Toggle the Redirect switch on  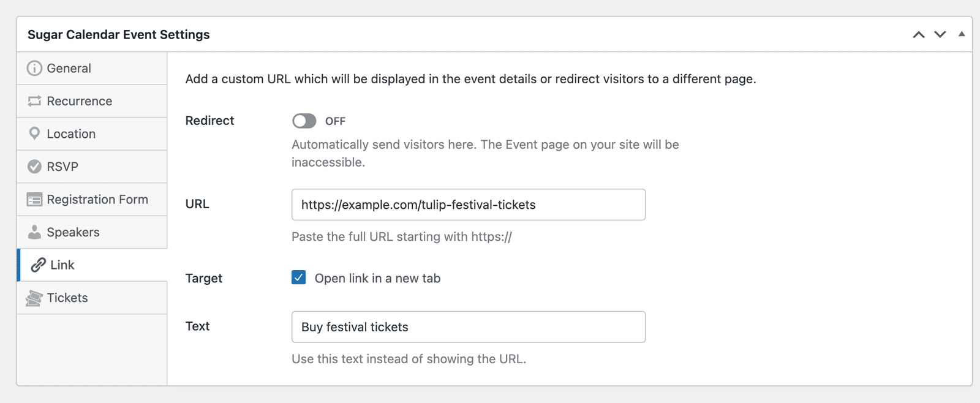(304, 121)
